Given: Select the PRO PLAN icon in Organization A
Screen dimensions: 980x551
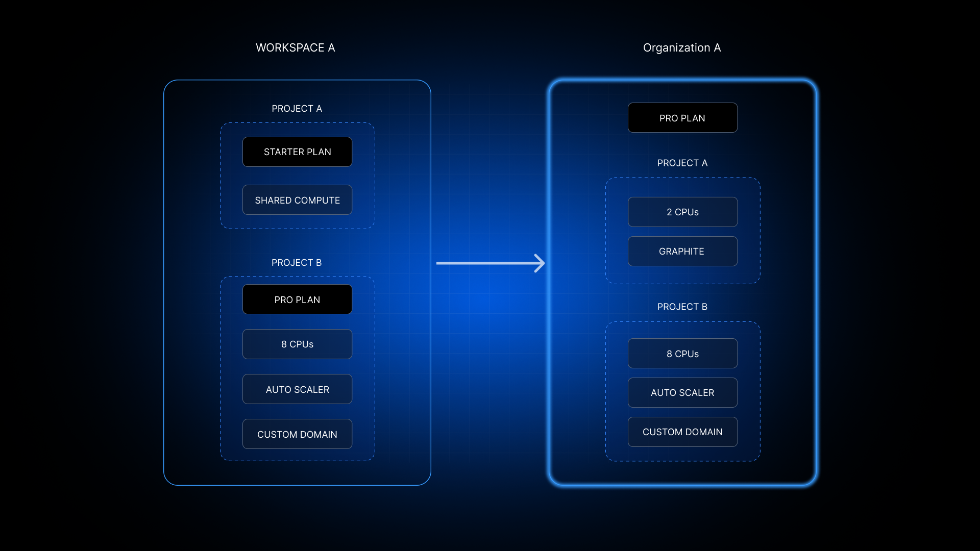Looking at the screenshot, I should (x=682, y=118).
